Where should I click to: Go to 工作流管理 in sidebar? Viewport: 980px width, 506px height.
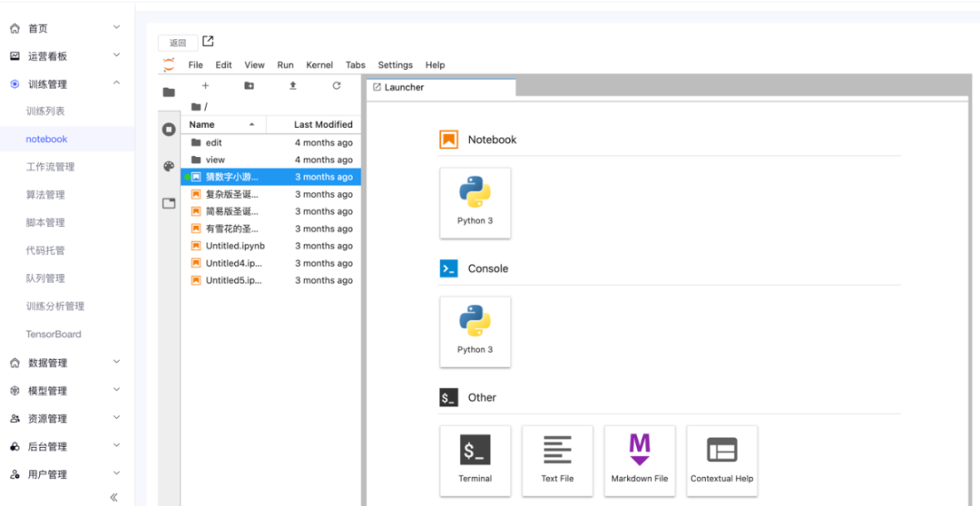coord(51,167)
